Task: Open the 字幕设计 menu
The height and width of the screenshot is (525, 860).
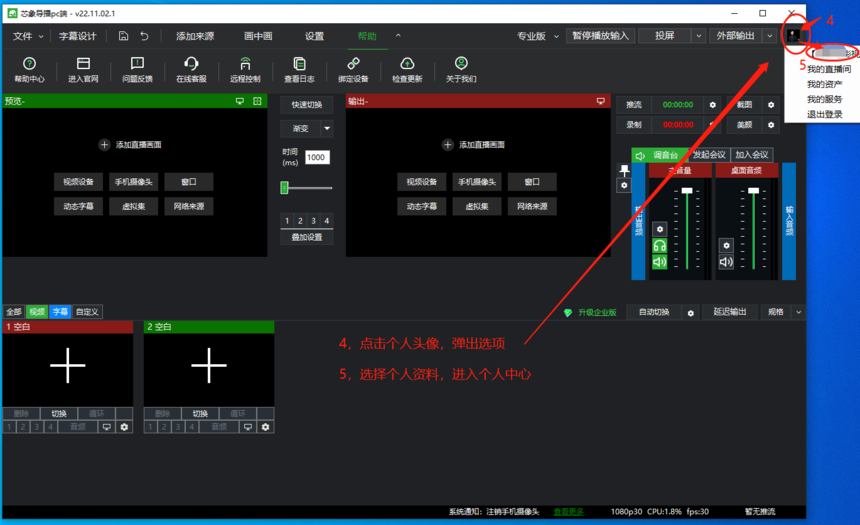Action: point(77,36)
